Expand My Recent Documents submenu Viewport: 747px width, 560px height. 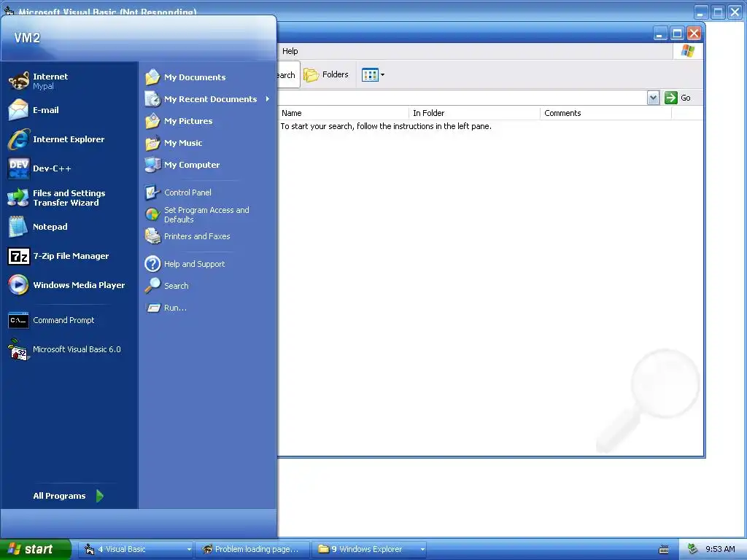click(207, 99)
